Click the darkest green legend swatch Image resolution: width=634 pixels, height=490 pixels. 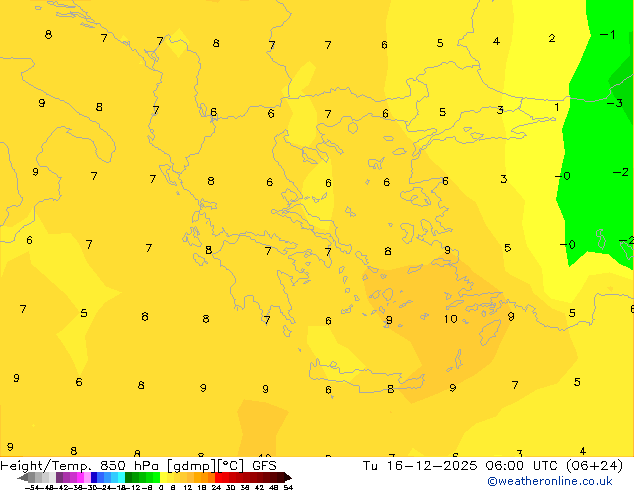click(129, 477)
